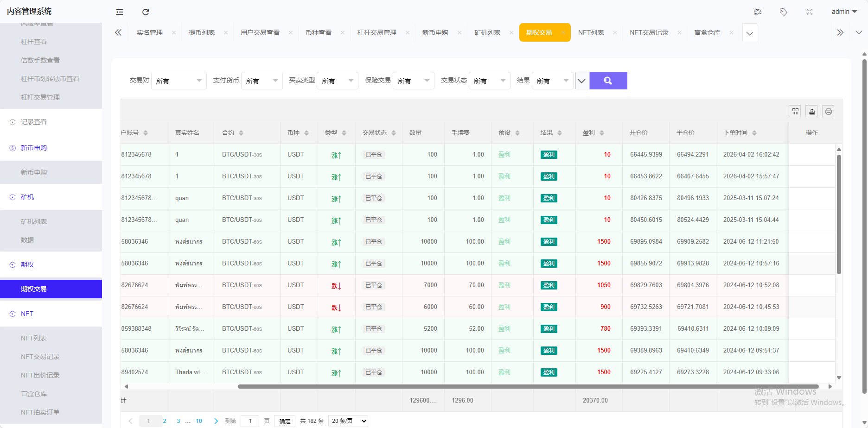The width and height of the screenshot is (868, 428).
Task: Switch to the NFT交易记录 tab
Action: point(649,32)
